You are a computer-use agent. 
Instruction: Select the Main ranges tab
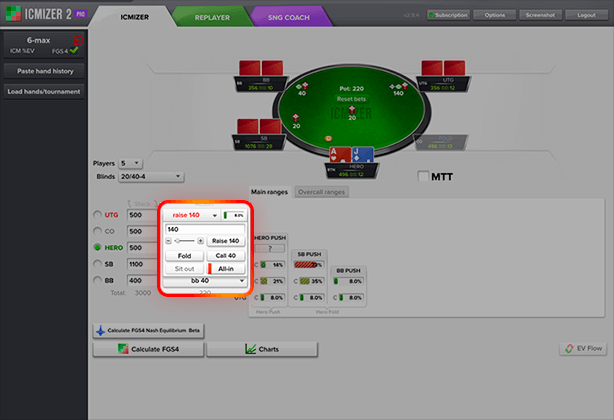pos(269,192)
